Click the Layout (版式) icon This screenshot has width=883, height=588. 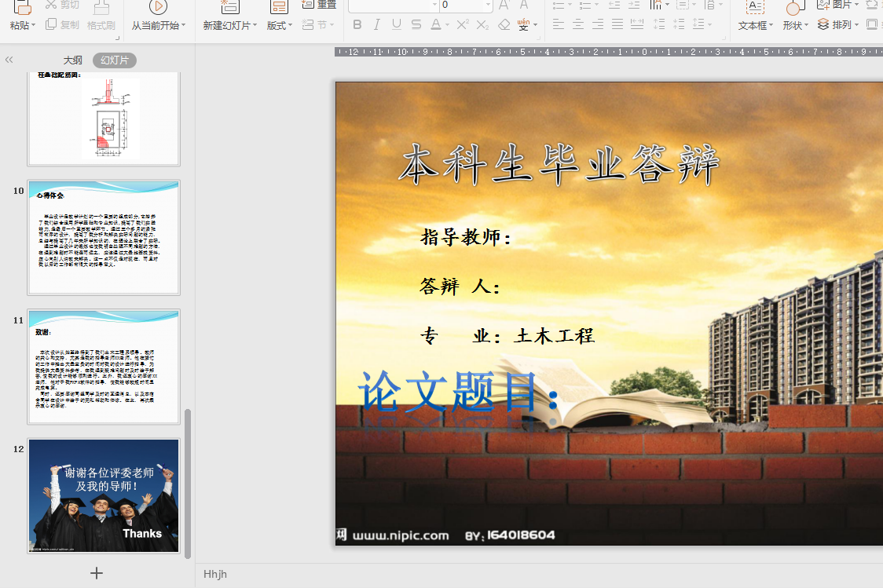[279, 7]
